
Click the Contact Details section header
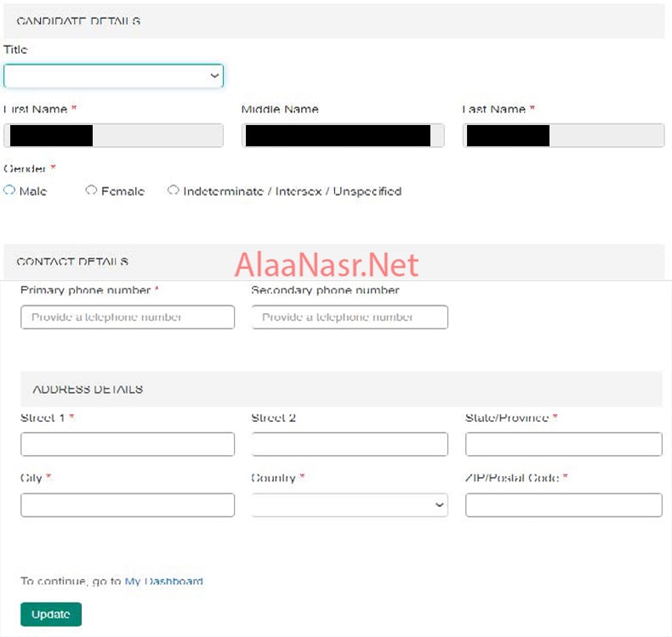[x=72, y=262]
